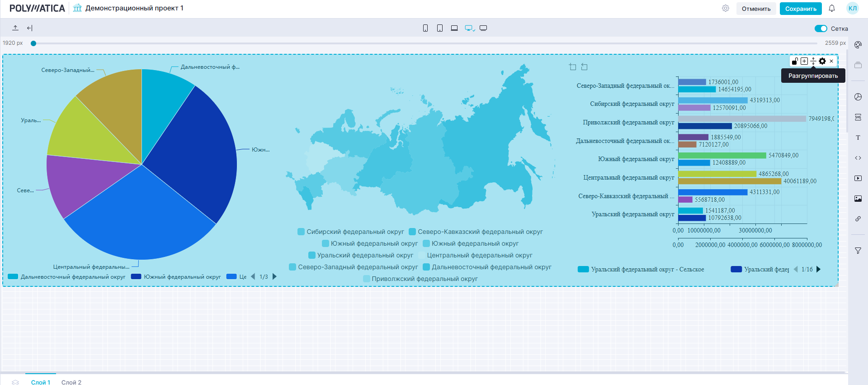Image resolution: width=868 pixels, height=385 pixels.
Task: Go to previous bar chart legend page
Action: click(x=796, y=269)
